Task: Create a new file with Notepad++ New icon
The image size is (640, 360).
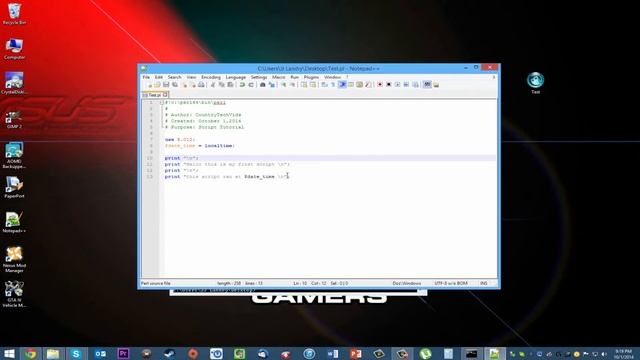Action: (x=149, y=85)
